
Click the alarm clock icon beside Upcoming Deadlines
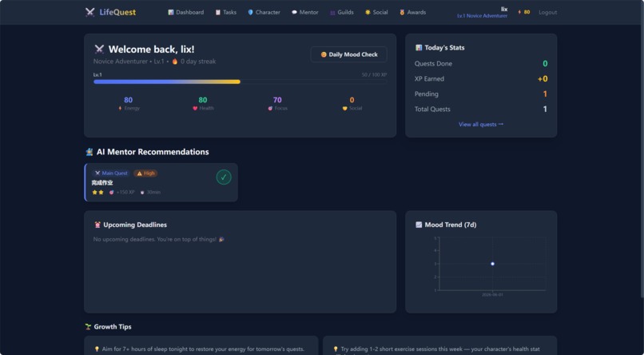click(x=97, y=225)
